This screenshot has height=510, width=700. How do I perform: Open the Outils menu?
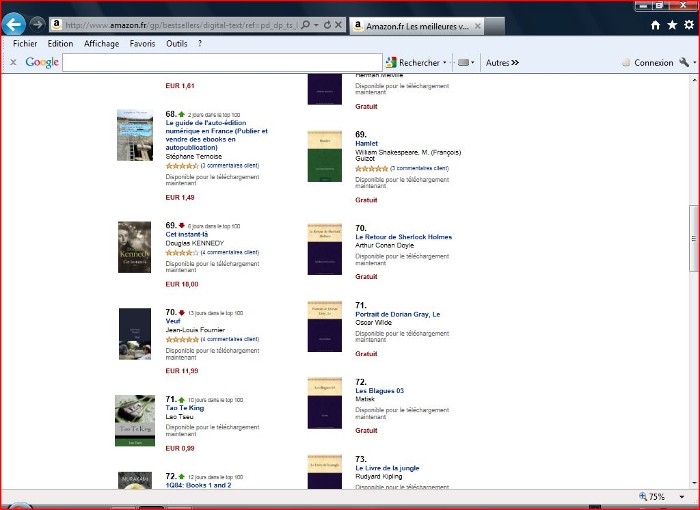click(x=177, y=43)
